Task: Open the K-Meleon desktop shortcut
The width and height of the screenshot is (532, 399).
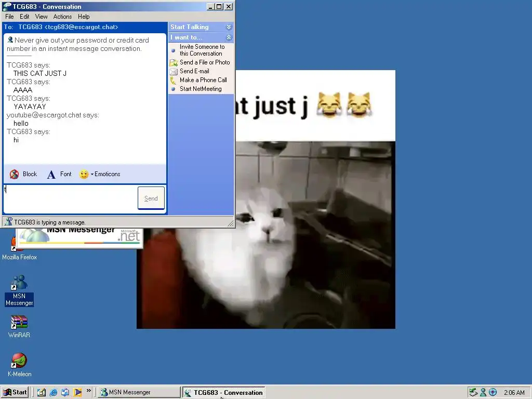Action: 19,365
